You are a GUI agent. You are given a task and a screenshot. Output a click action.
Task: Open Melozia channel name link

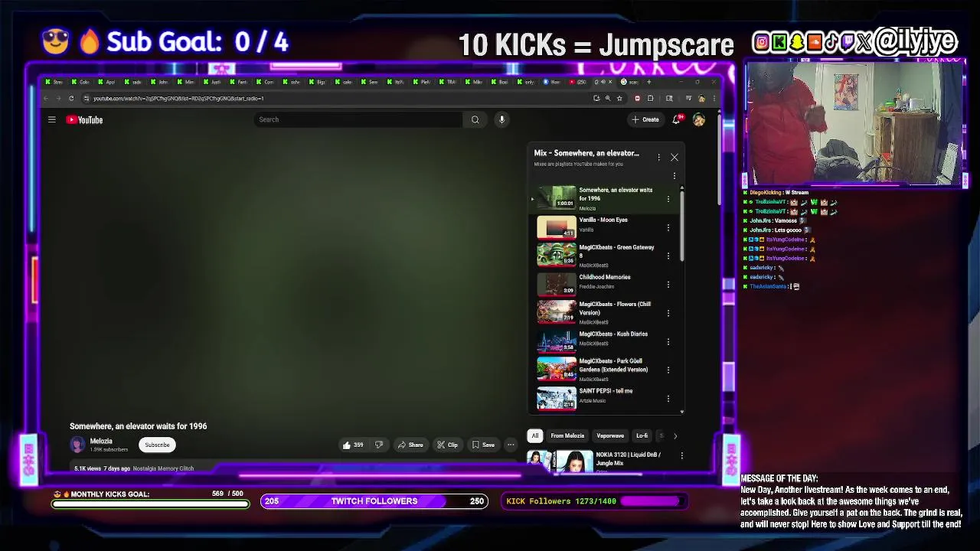click(101, 441)
